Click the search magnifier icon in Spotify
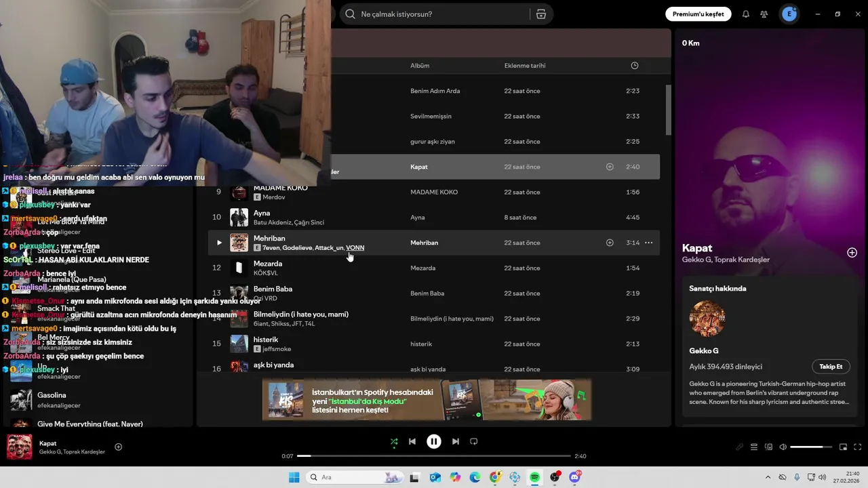Viewport: 868px width, 488px height. point(350,14)
